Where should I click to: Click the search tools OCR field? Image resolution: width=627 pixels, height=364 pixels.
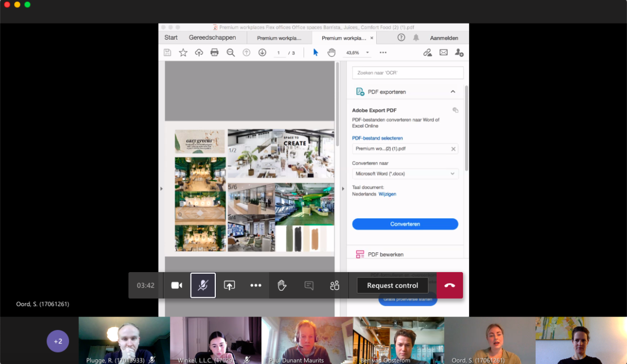click(408, 73)
